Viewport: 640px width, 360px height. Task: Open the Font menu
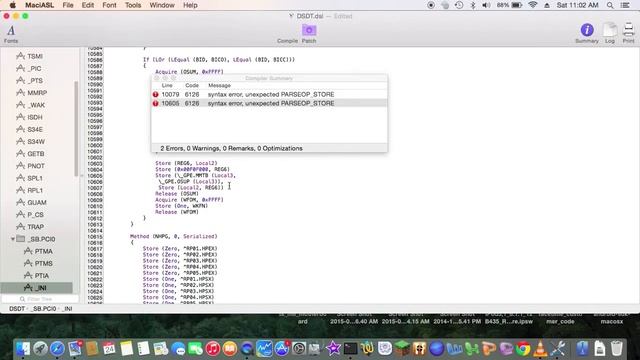point(109,5)
